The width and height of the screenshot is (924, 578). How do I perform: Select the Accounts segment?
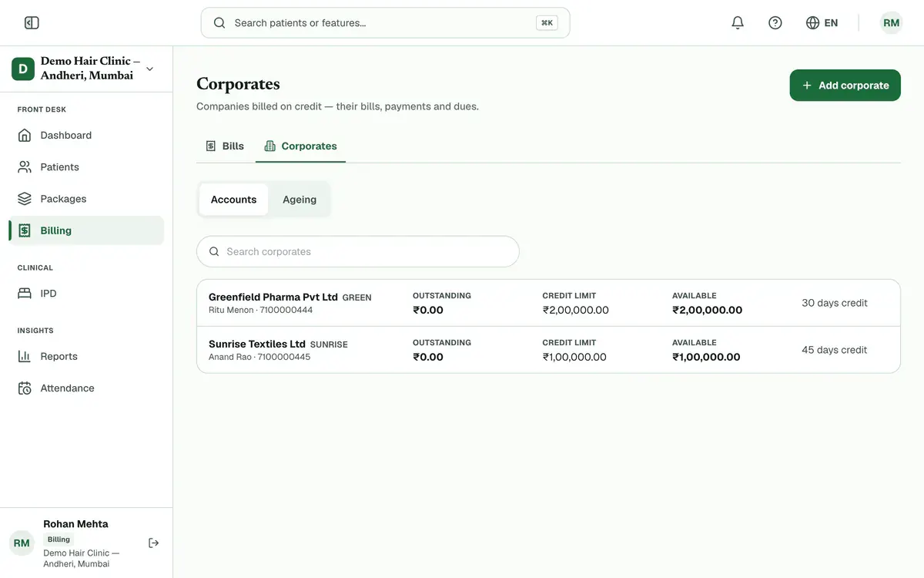tap(233, 200)
